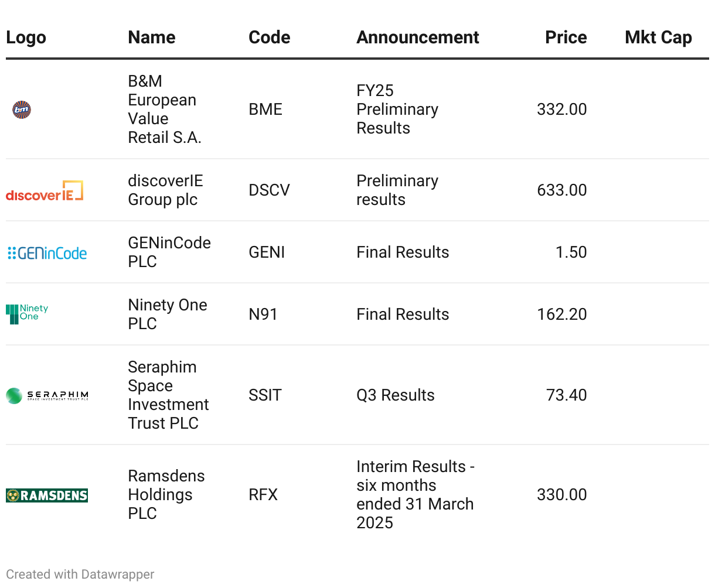Screen dimensions: 715x588
Task: Click the Mkt Cap column header
Action: pyautogui.click(x=658, y=37)
